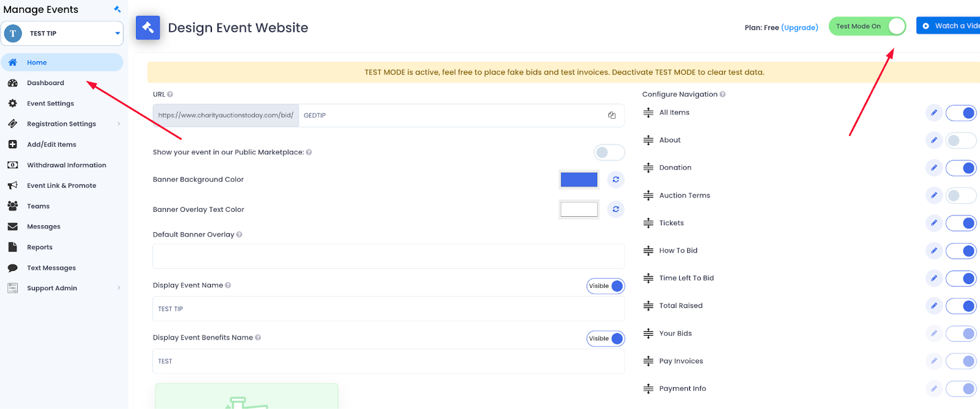
Task: Enable the About navigation toggle
Action: [x=961, y=140]
